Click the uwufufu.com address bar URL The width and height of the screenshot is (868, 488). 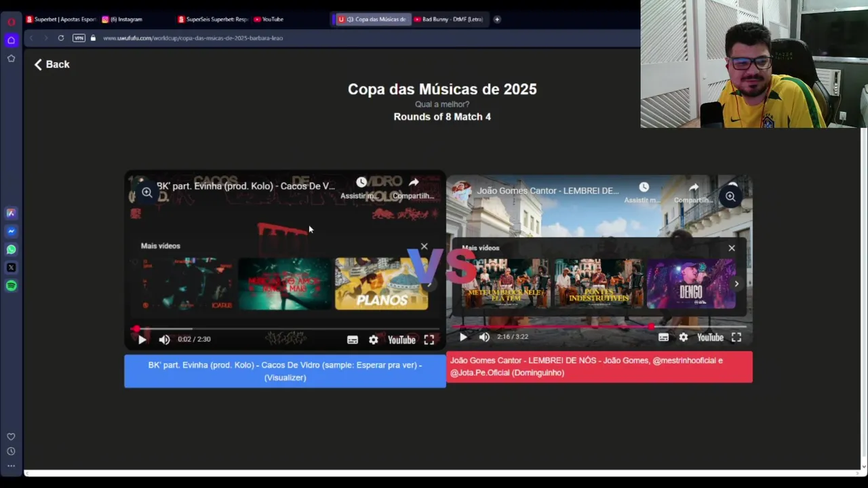(x=193, y=38)
